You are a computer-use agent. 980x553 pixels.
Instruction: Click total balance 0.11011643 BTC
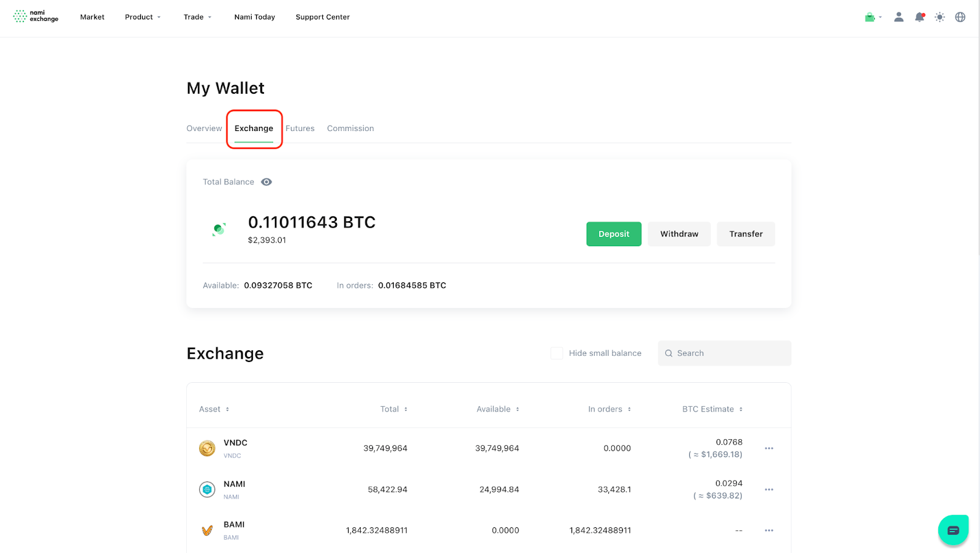(x=312, y=222)
